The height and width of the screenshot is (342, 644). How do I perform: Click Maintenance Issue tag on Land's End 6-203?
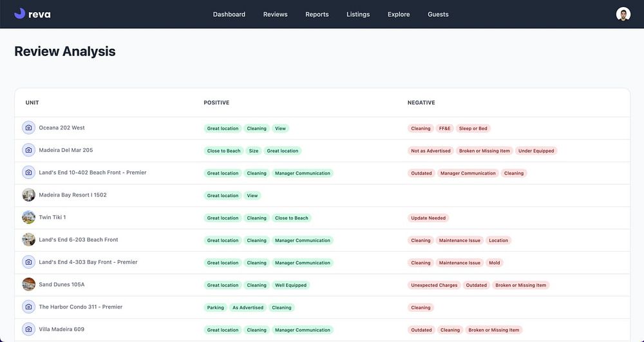pos(460,240)
